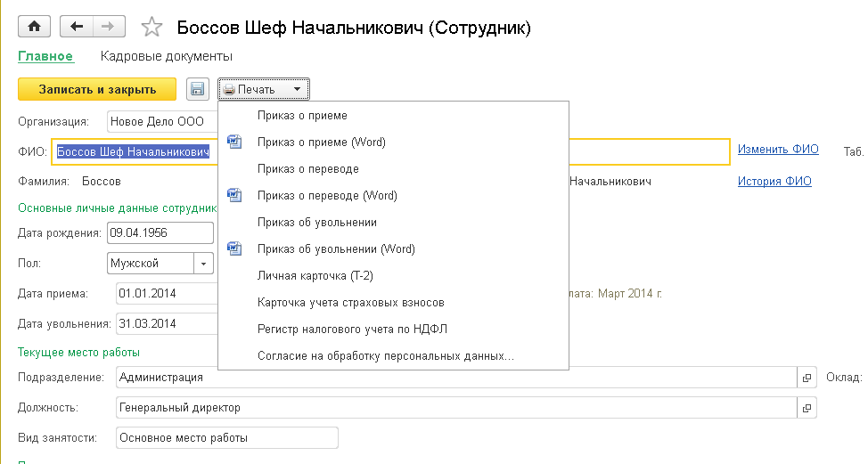The height and width of the screenshot is (464, 868).
Task: Click Word icon beside Приказ о переводе (Word)
Action: (234, 195)
